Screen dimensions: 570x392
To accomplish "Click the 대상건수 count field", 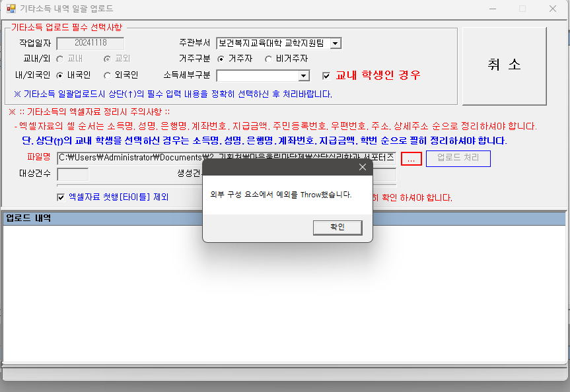I will 73,174.
